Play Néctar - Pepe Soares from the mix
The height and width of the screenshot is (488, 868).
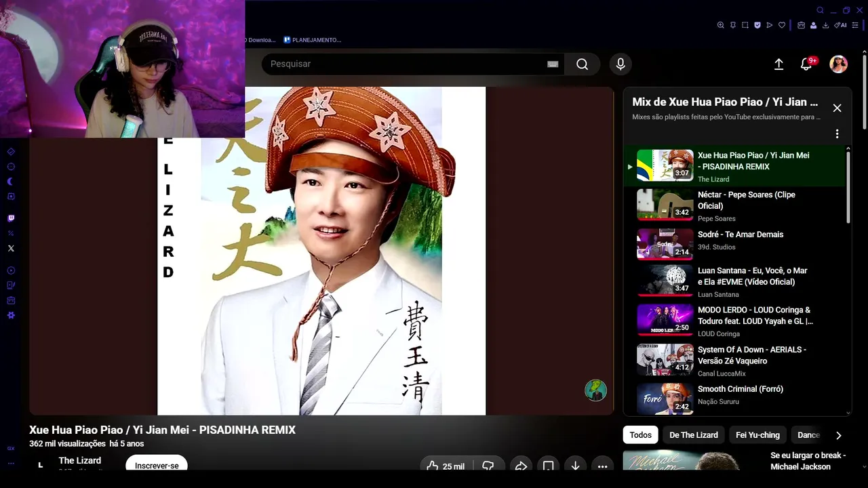tap(736, 205)
